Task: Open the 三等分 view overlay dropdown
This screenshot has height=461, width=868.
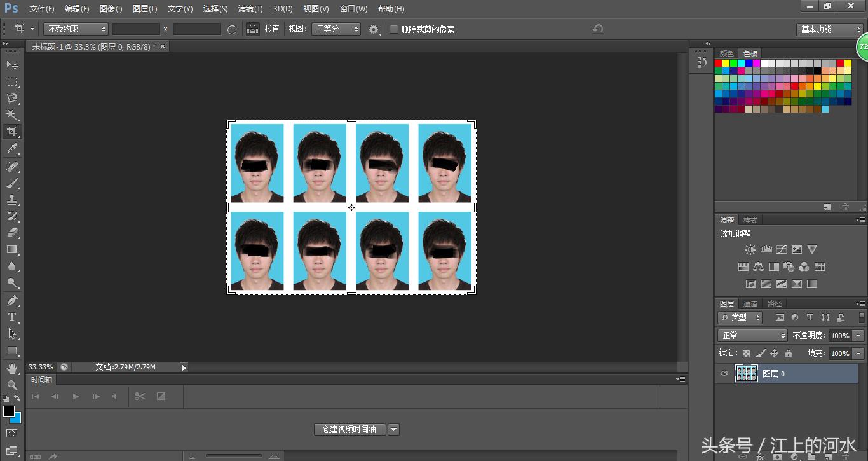Action: tap(336, 29)
